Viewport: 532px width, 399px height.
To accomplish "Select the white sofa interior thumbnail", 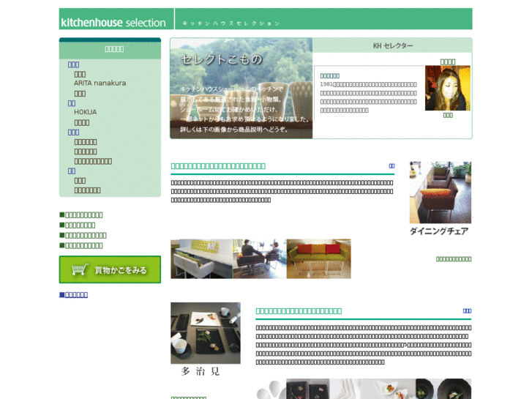I will [x=201, y=258].
